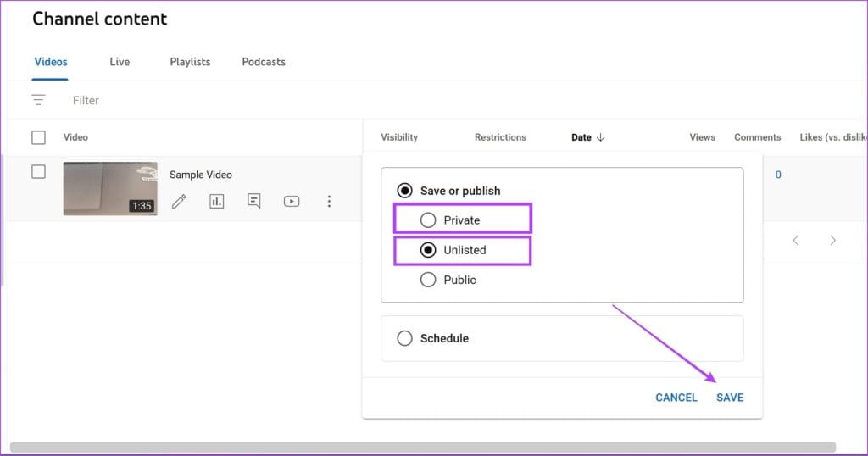Click the Channel content heading
This screenshot has height=456, width=868.
click(x=100, y=19)
